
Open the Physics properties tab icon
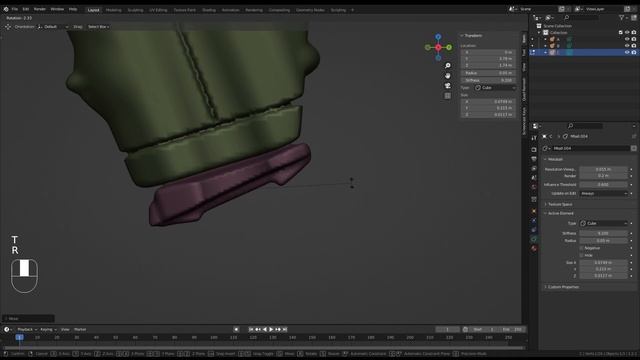click(534, 220)
